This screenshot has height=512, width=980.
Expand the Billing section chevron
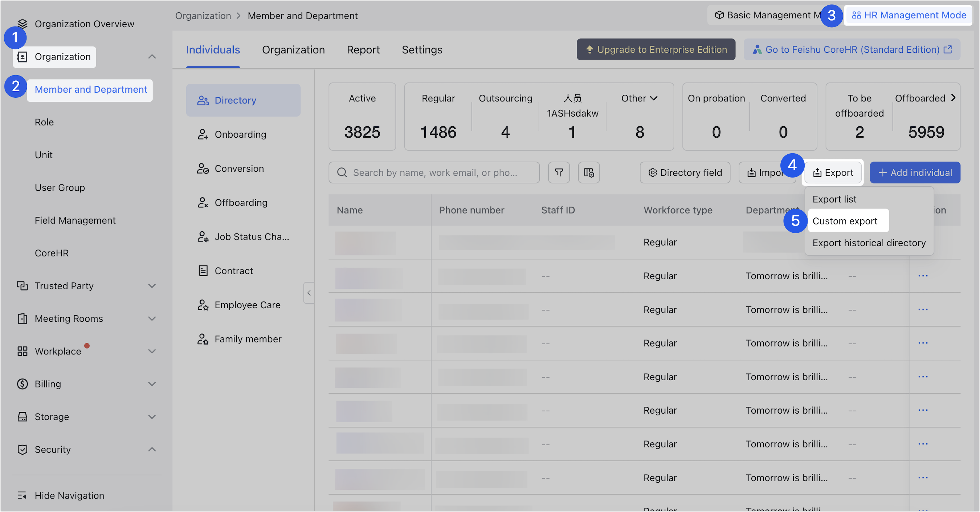[x=152, y=384]
